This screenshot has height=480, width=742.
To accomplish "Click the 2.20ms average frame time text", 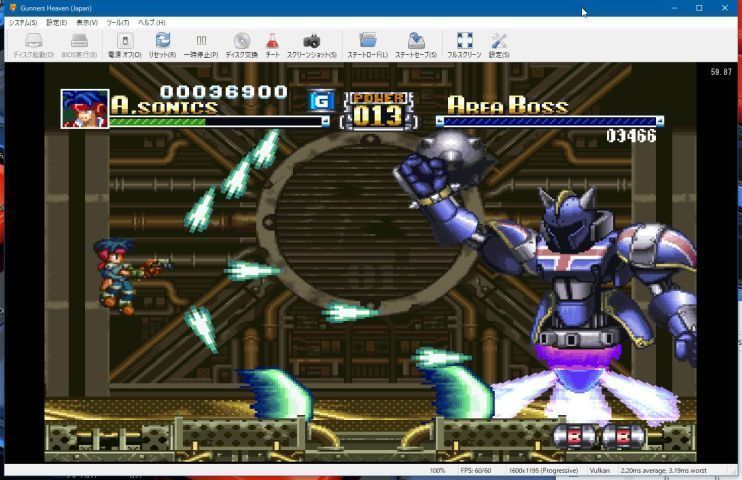I will pos(663,471).
